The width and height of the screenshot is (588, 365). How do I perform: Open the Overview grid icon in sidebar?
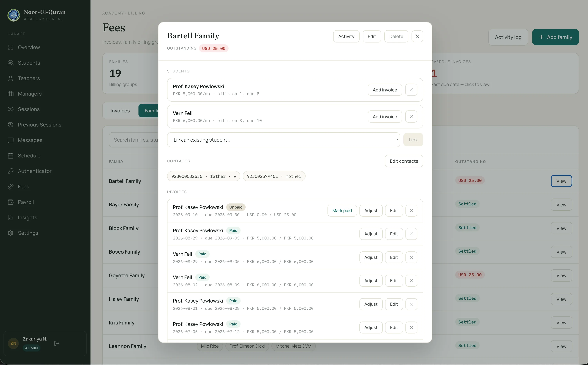tap(10, 47)
